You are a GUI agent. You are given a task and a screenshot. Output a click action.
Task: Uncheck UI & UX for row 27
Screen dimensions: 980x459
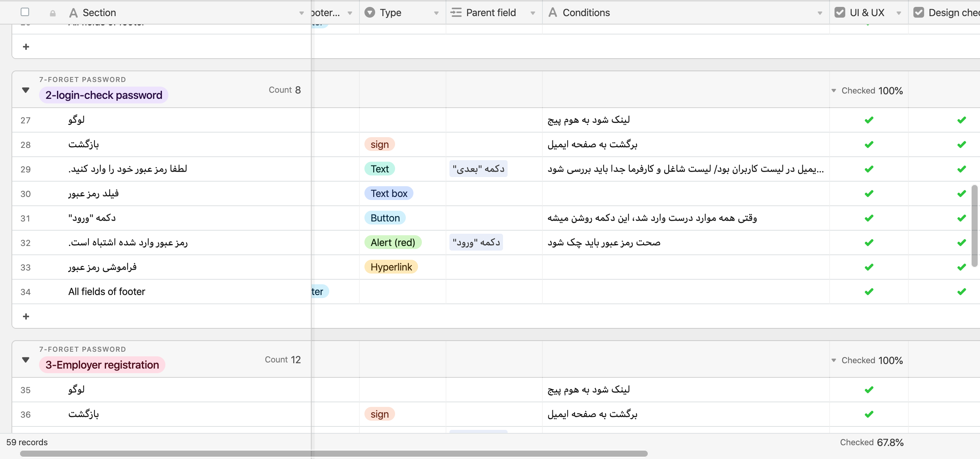(x=869, y=120)
